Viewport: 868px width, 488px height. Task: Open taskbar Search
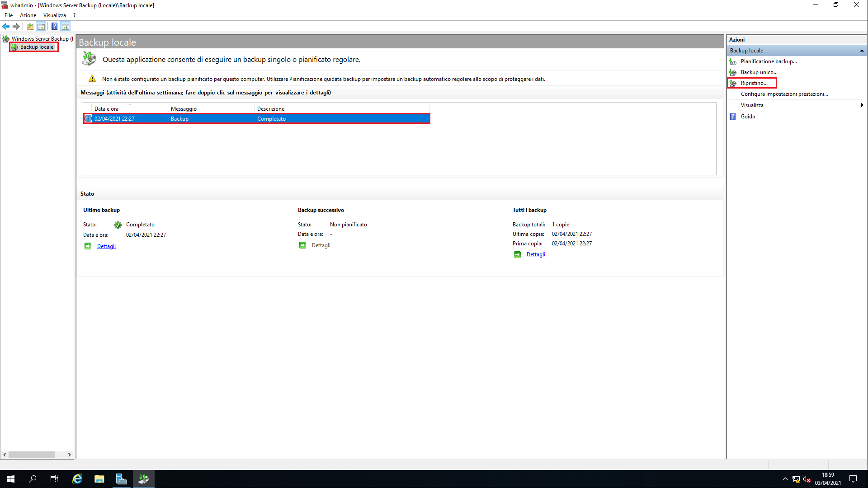pyautogui.click(x=33, y=479)
